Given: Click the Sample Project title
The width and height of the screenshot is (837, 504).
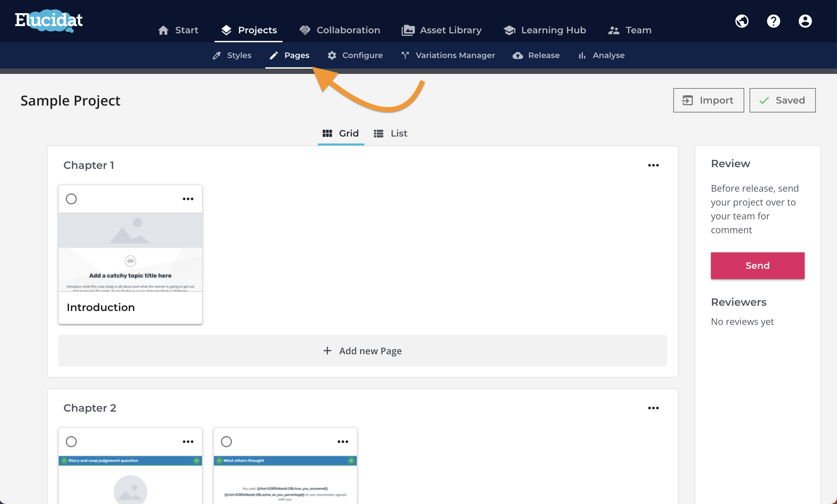Looking at the screenshot, I should coord(70,101).
